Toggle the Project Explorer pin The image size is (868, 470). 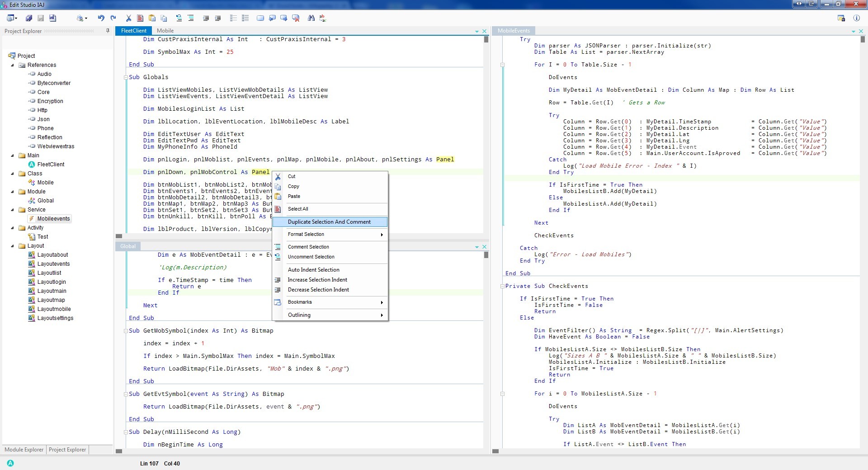click(x=108, y=31)
